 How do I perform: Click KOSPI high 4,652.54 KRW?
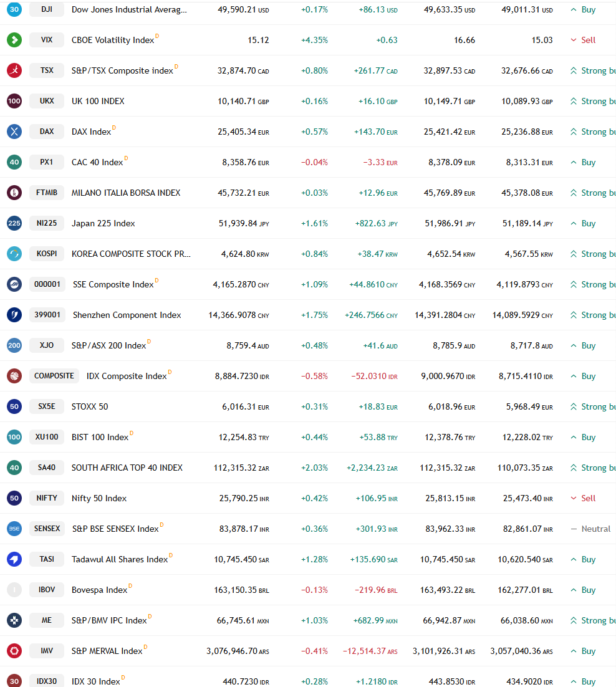coord(451,254)
